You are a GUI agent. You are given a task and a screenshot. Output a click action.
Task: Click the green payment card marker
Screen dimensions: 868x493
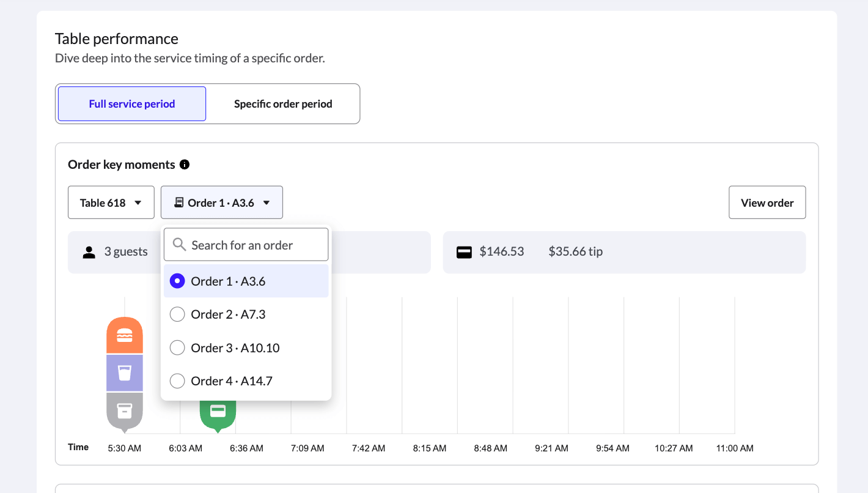pyautogui.click(x=218, y=411)
